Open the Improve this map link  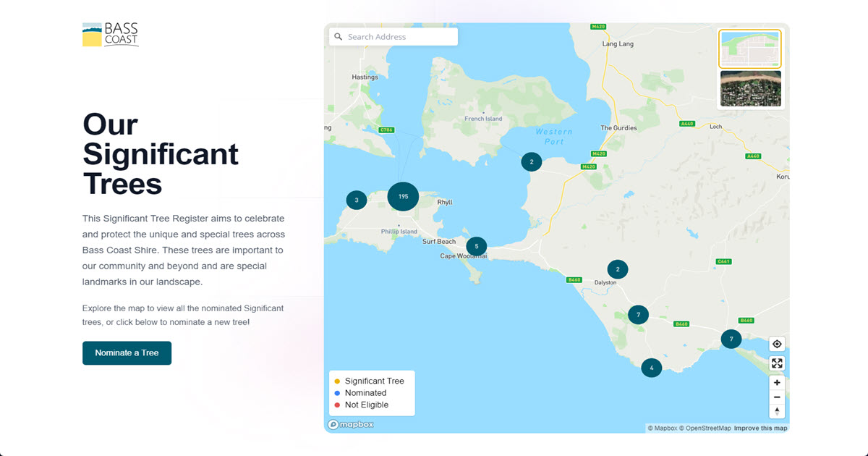pos(760,428)
